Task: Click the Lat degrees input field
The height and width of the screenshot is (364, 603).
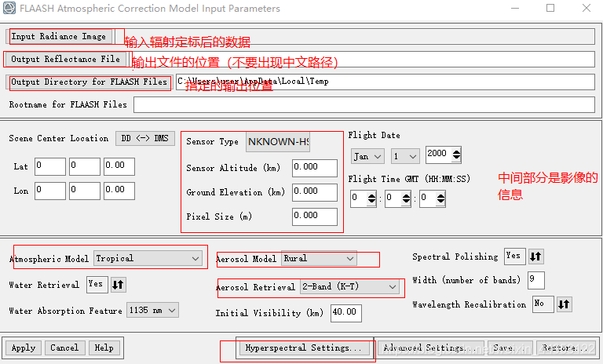Action: pos(50,166)
